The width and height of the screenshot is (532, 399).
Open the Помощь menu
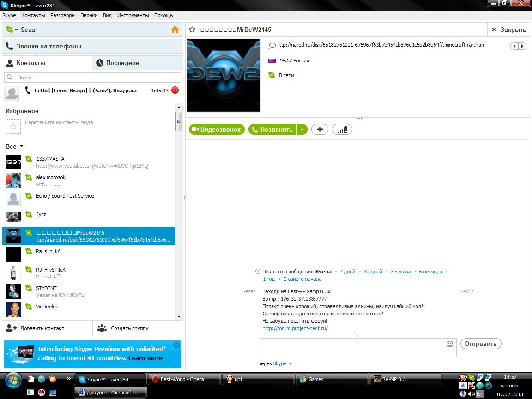pos(163,15)
